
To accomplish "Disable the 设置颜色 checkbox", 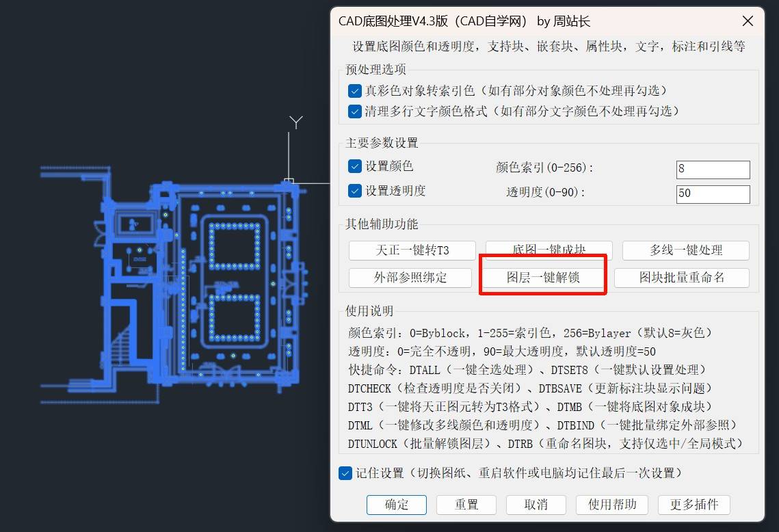I will (355, 166).
